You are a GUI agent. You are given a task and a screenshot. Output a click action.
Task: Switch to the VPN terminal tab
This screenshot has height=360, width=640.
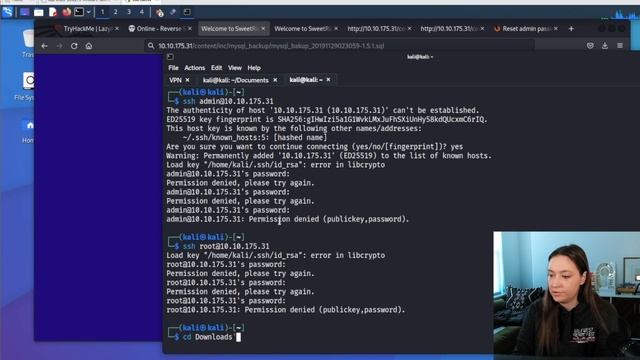point(176,80)
